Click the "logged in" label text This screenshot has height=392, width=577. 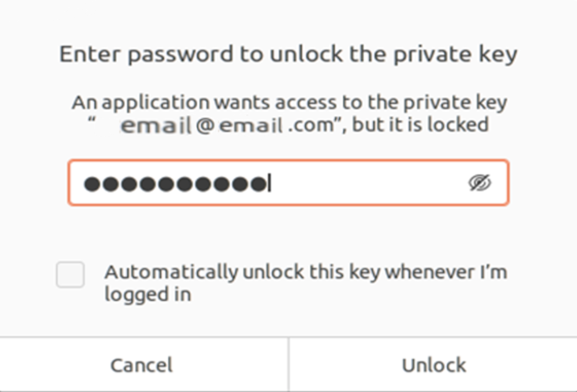pyautogui.click(x=148, y=294)
